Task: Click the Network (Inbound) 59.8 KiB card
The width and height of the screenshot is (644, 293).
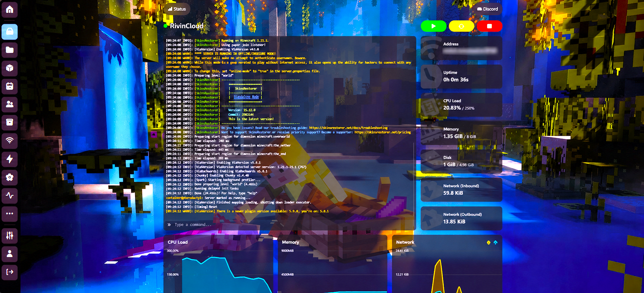Action: point(461,190)
